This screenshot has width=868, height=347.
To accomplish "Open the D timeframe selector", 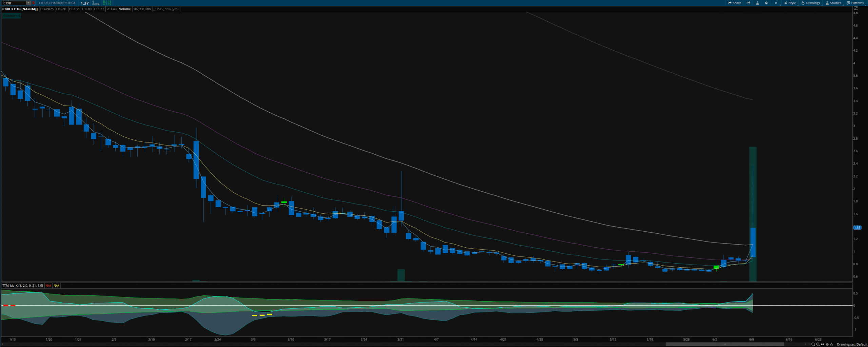I will point(776,3).
